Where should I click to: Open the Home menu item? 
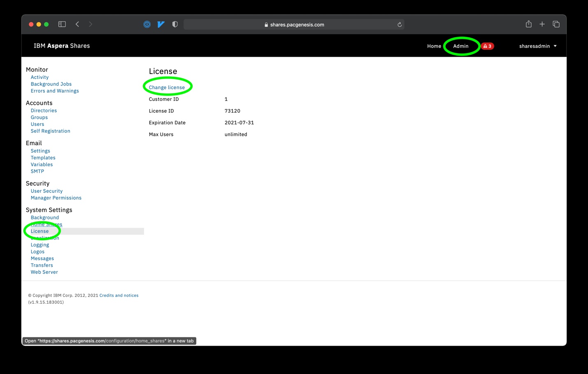tap(434, 46)
